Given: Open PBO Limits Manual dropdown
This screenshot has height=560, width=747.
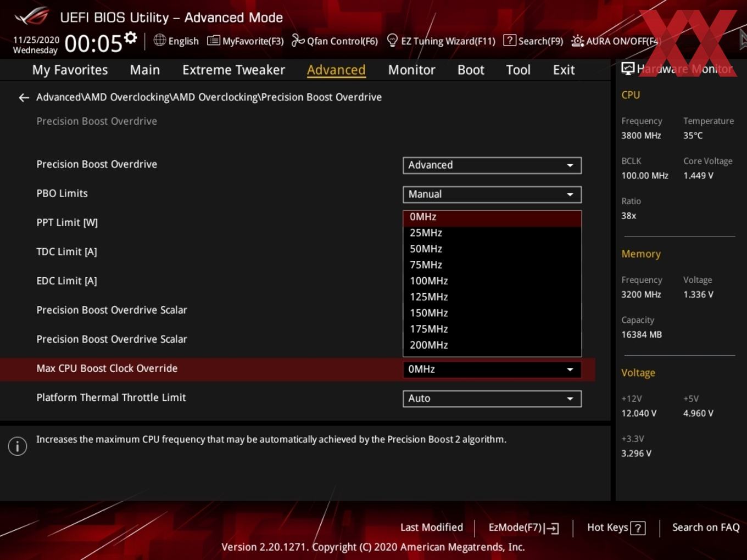Looking at the screenshot, I should 492,194.
